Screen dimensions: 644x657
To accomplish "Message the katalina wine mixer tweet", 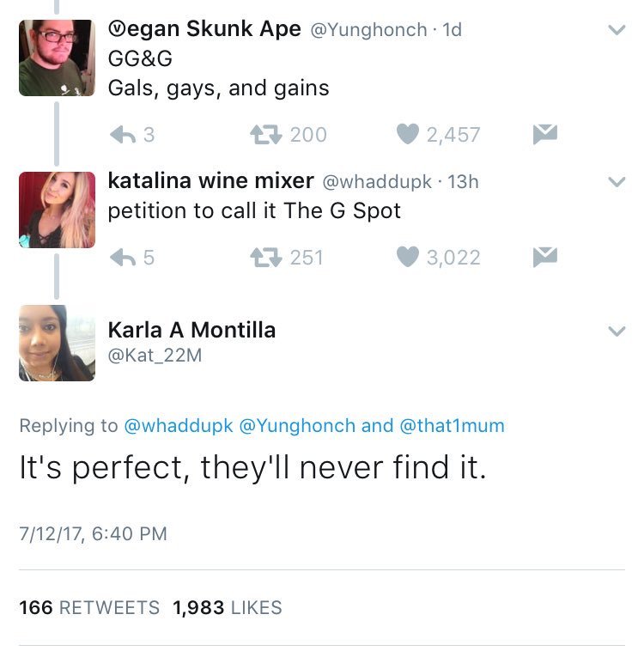I will (x=545, y=257).
